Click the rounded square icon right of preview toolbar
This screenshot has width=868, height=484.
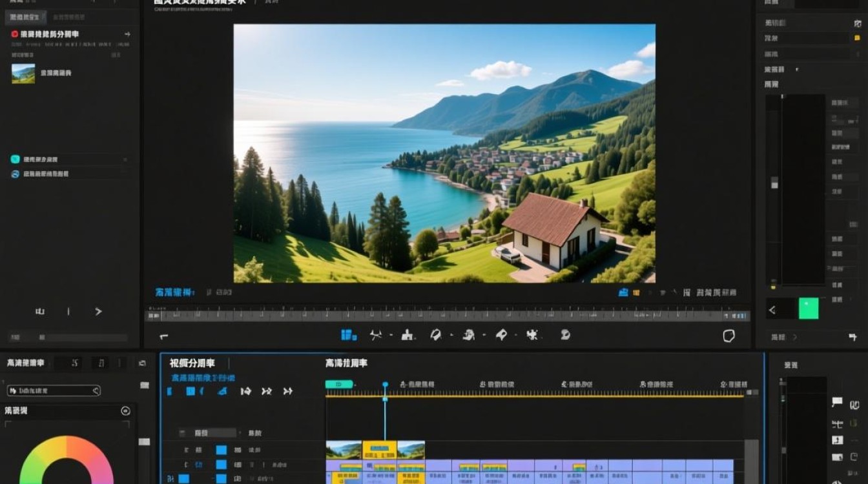(728, 336)
